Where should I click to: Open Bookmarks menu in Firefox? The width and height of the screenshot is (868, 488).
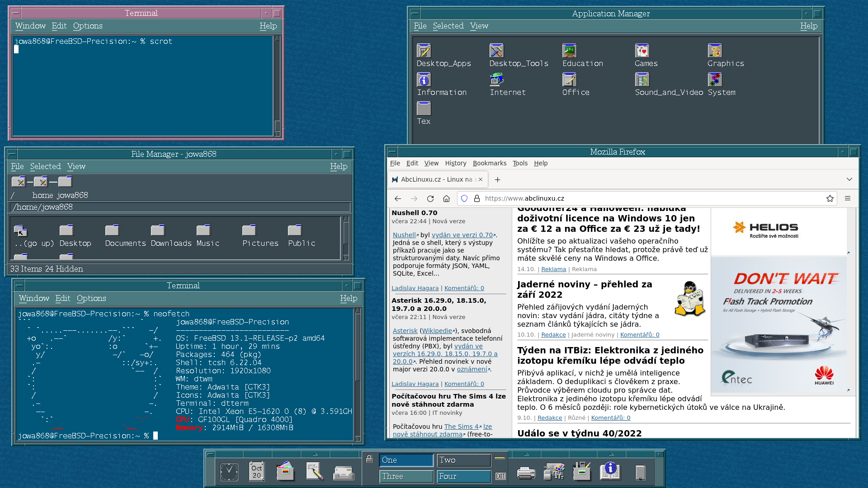point(490,163)
